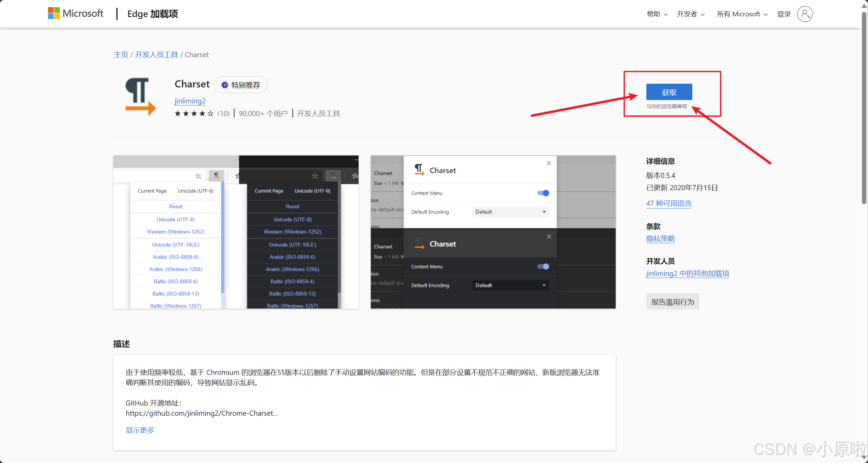Expand the 帮助 menu
868x463 pixels.
pos(657,14)
